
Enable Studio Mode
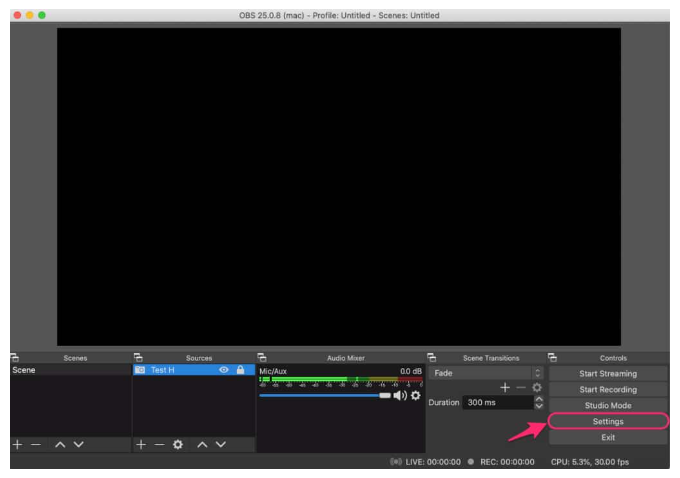point(608,406)
